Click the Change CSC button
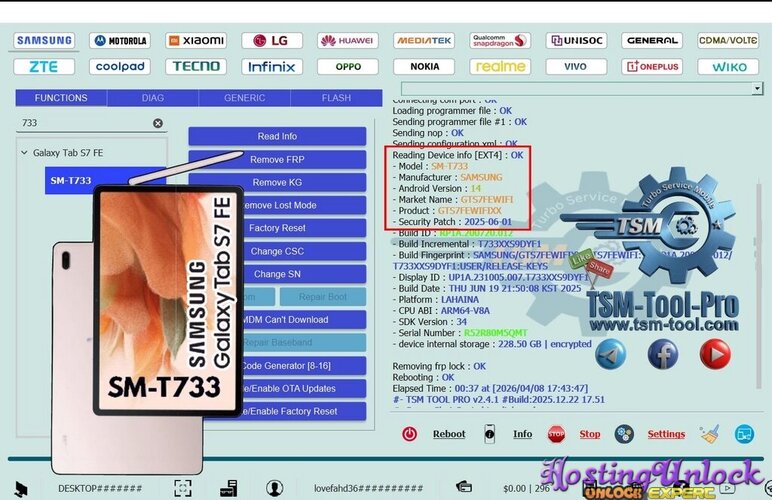772x500 pixels. click(304, 251)
